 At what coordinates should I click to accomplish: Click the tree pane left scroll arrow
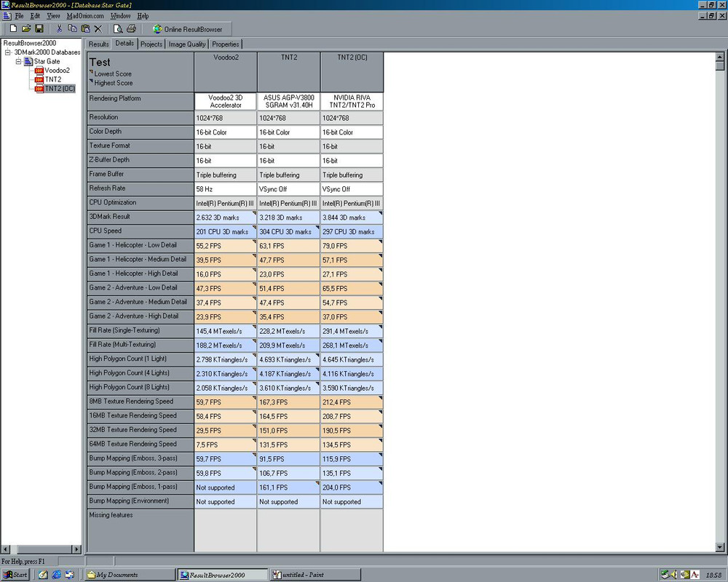[6, 549]
